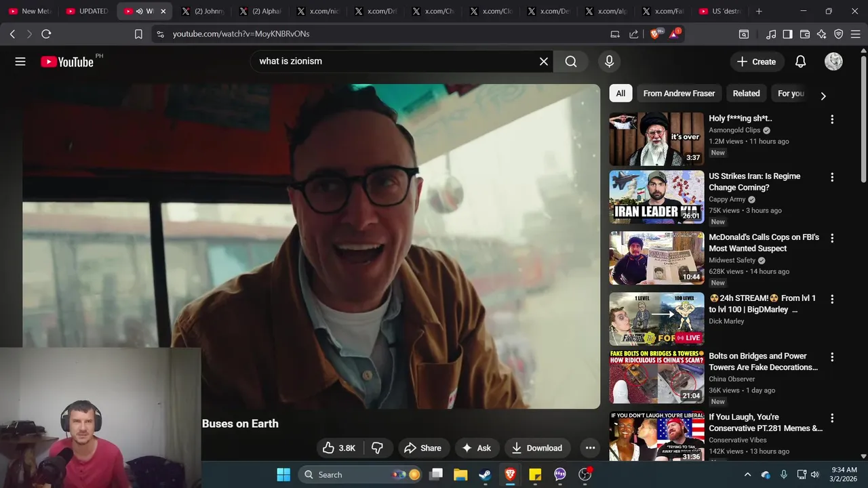Like the video with thumbs up
The image size is (868, 488).
[x=339, y=448]
